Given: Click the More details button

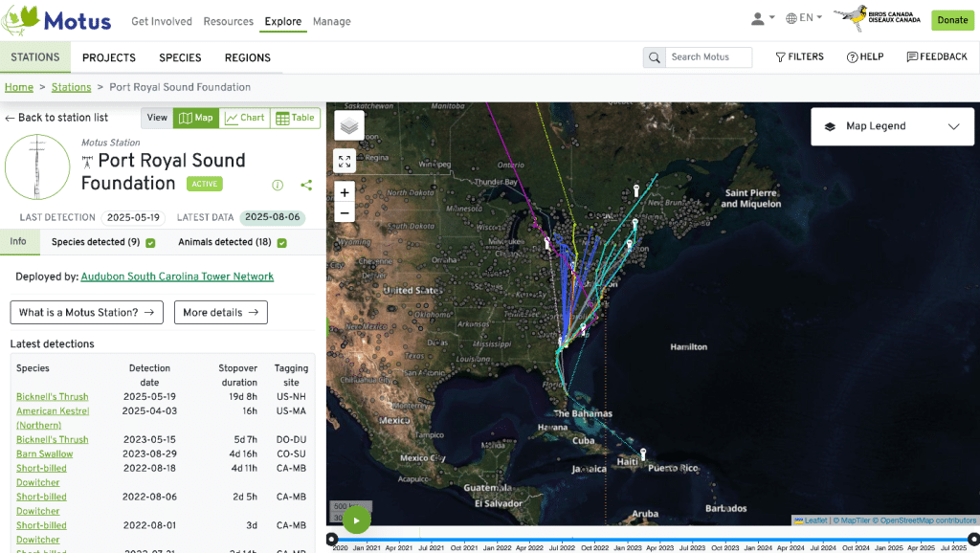Looking at the screenshot, I should [220, 312].
